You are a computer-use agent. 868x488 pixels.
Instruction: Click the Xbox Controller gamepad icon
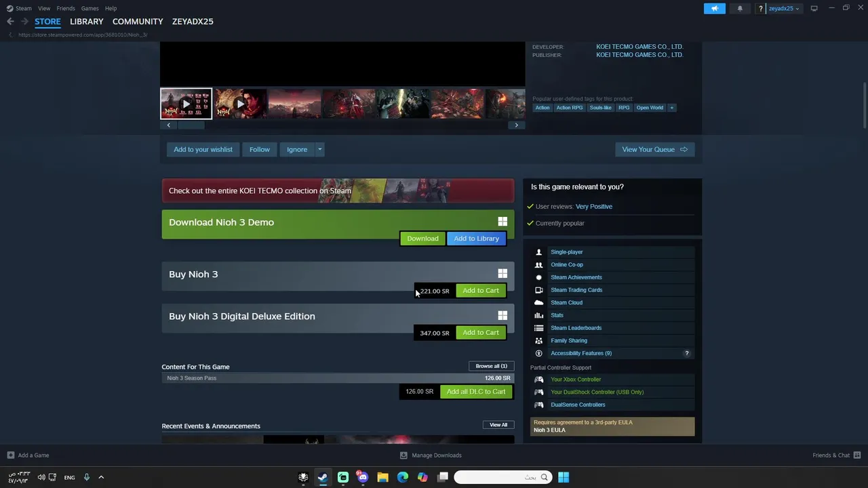[x=539, y=380]
